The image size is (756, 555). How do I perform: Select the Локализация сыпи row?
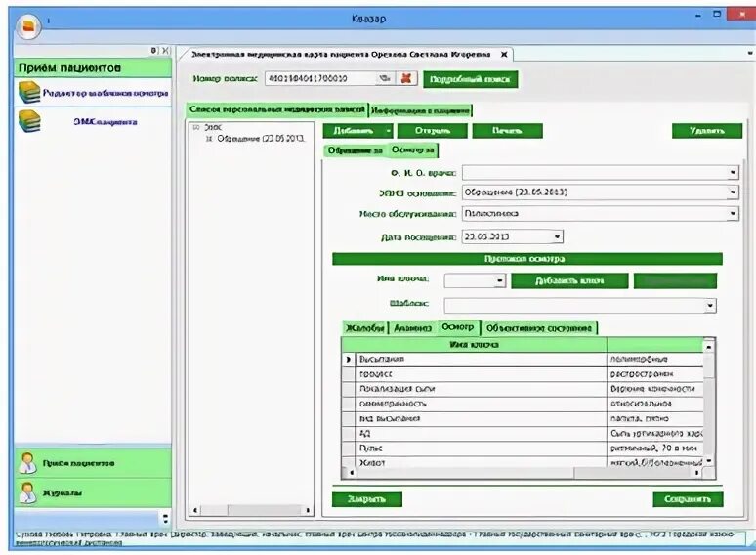click(523, 389)
